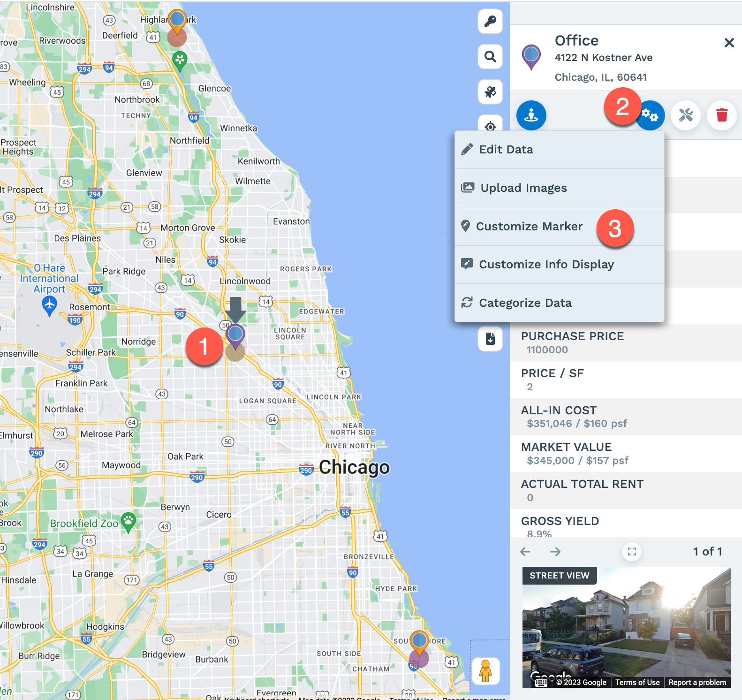Open the Street View thumbnail image

click(627, 627)
